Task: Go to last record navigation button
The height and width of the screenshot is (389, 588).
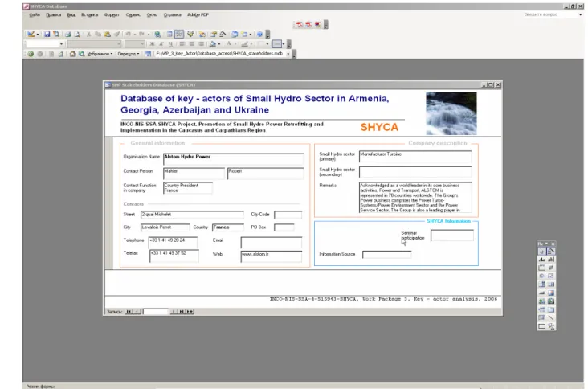Action: point(182,311)
